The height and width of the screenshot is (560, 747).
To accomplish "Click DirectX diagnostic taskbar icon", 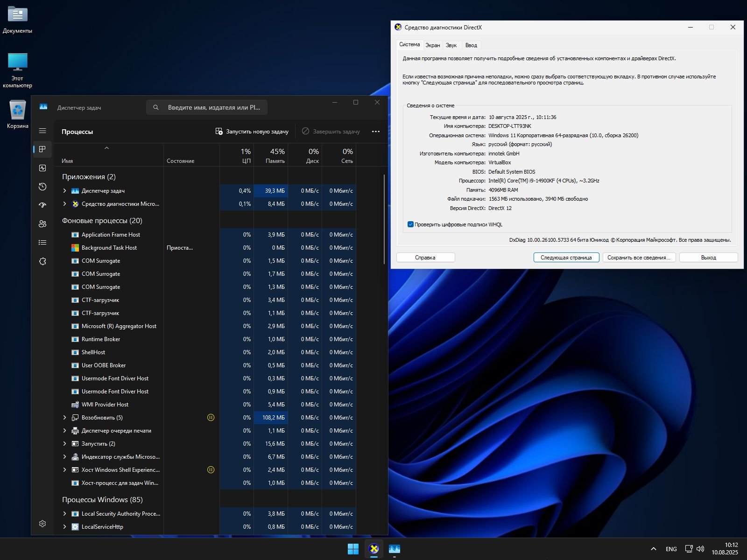I will tap(374, 549).
